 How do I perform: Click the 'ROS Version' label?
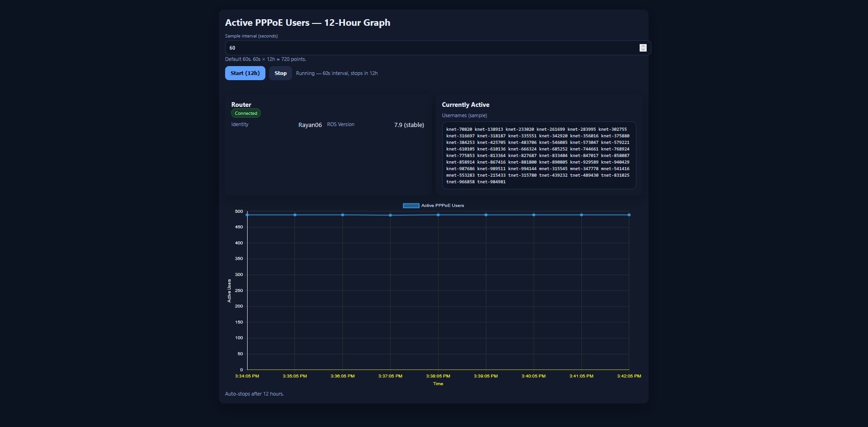click(x=341, y=125)
